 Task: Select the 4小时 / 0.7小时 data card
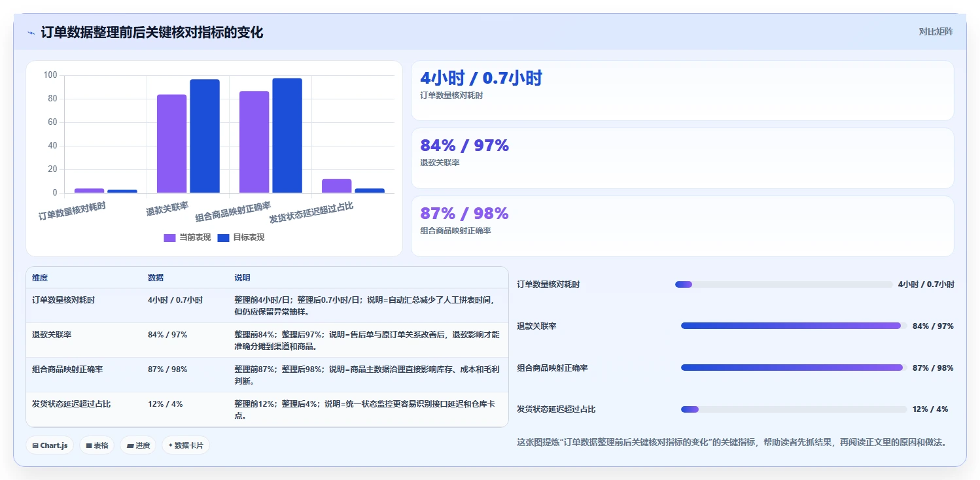pos(682,90)
